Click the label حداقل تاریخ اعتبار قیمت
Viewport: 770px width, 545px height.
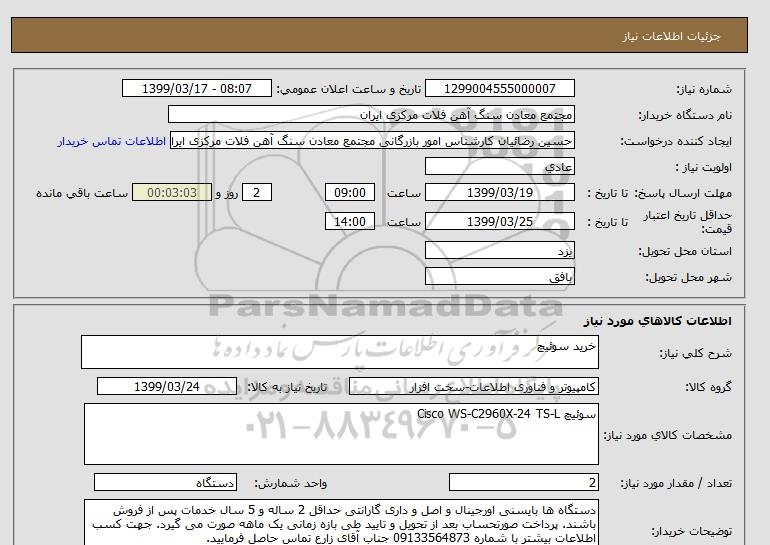(x=688, y=222)
